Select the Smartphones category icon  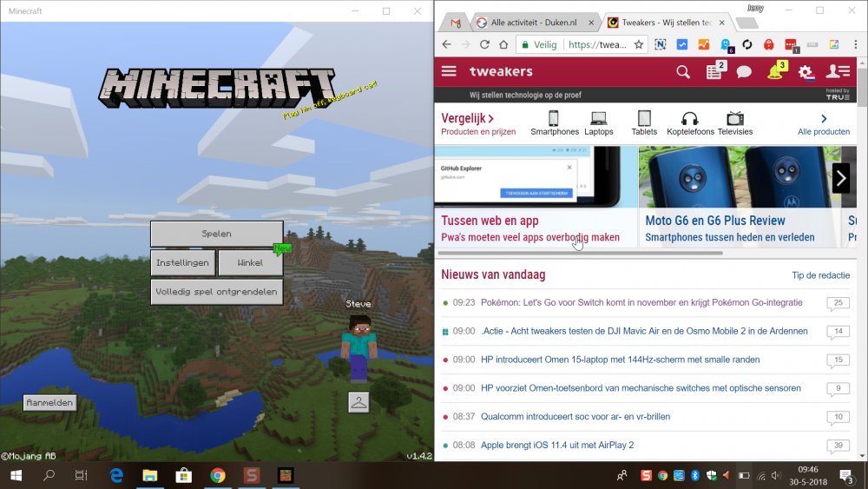[x=554, y=118]
